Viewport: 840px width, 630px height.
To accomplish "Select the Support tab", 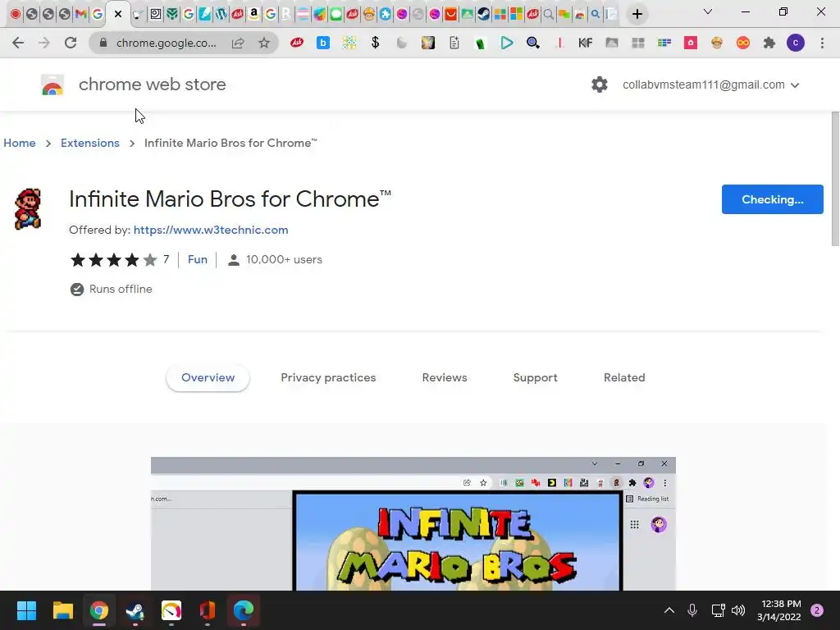I will 535,377.
